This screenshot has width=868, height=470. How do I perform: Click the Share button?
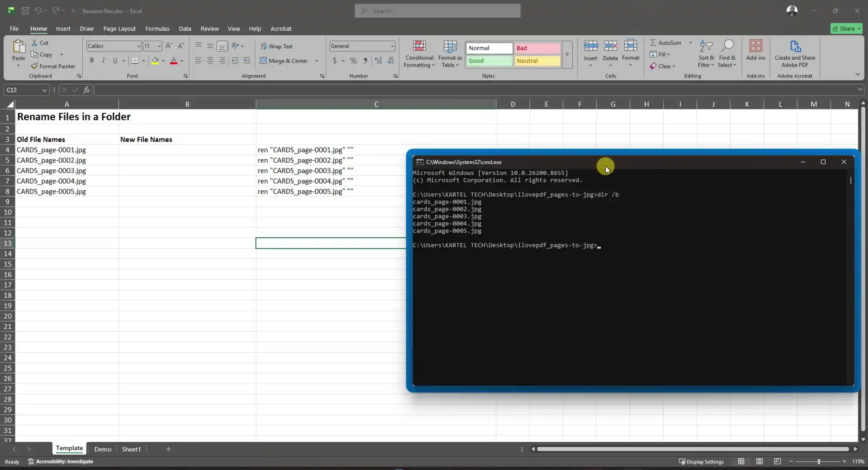tap(846, 29)
